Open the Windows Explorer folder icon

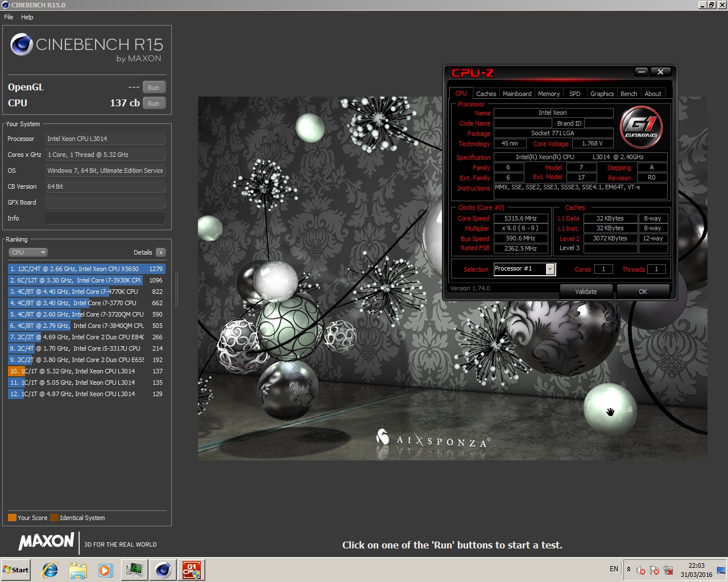[x=78, y=570]
